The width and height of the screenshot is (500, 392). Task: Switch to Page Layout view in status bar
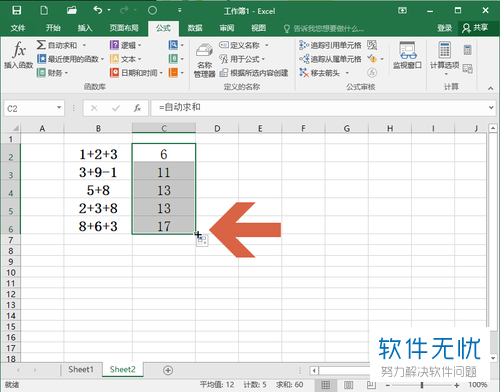(349, 385)
